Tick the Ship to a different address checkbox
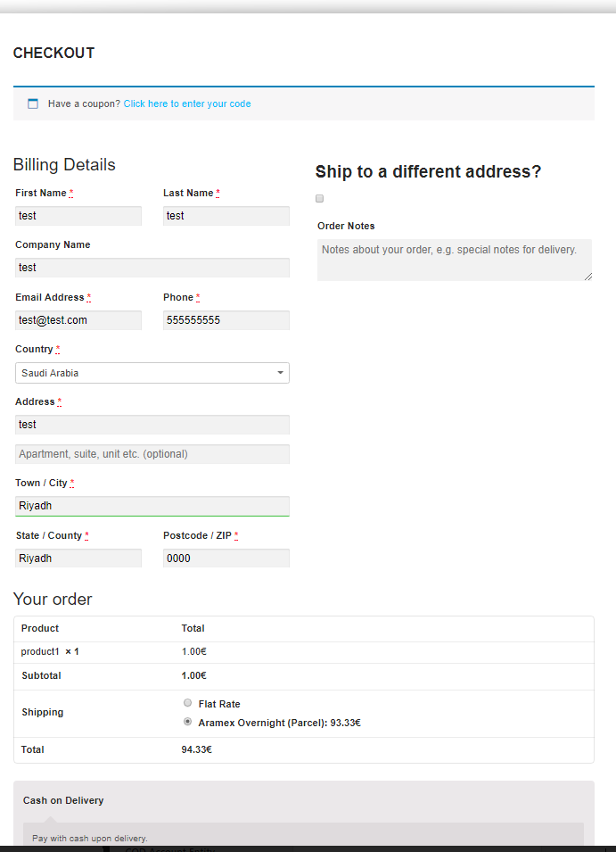This screenshot has width=616, height=852. tap(320, 199)
